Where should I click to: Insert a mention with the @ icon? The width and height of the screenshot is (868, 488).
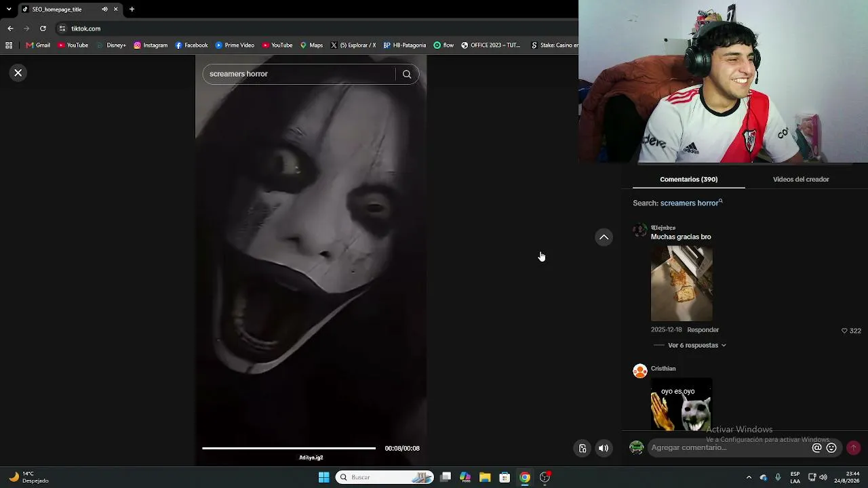[817, 448]
